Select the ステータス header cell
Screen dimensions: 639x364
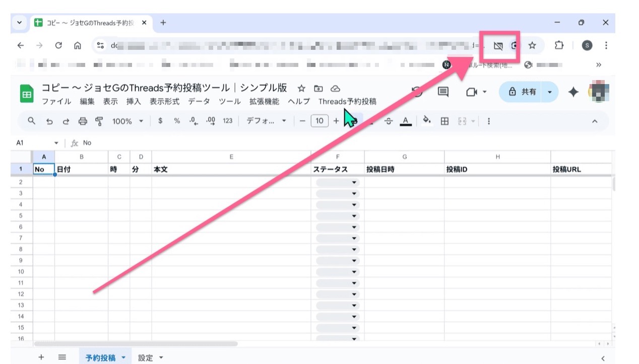point(338,169)
